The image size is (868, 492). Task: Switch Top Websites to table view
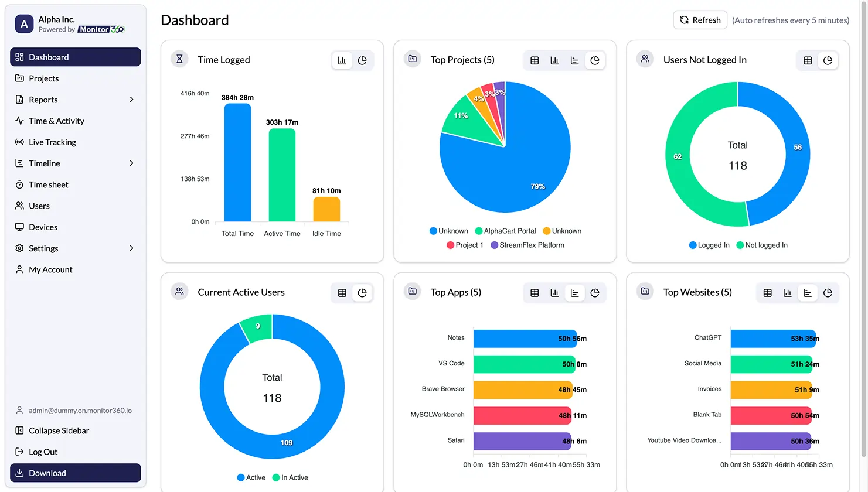[767, 292]
